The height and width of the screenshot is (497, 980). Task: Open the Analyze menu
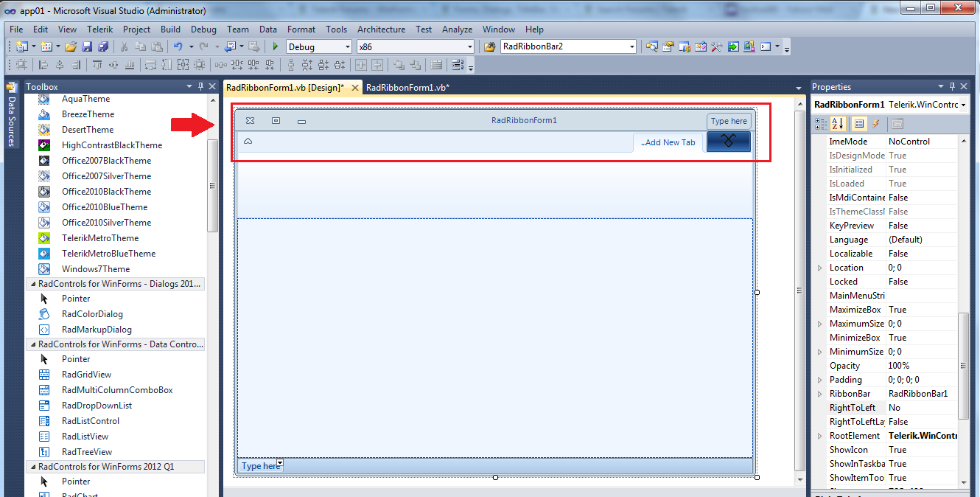pyautogui.click(x=457, y=29)
